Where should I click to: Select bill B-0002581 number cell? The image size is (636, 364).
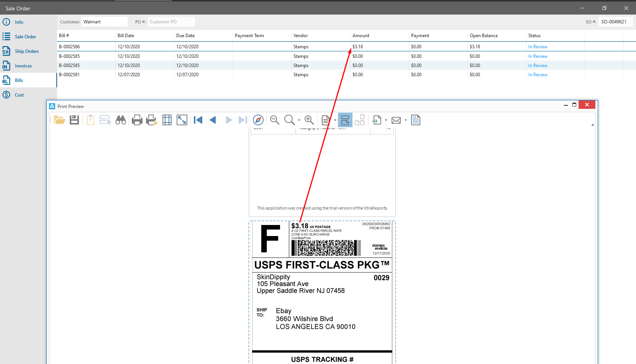pos(69,75)
